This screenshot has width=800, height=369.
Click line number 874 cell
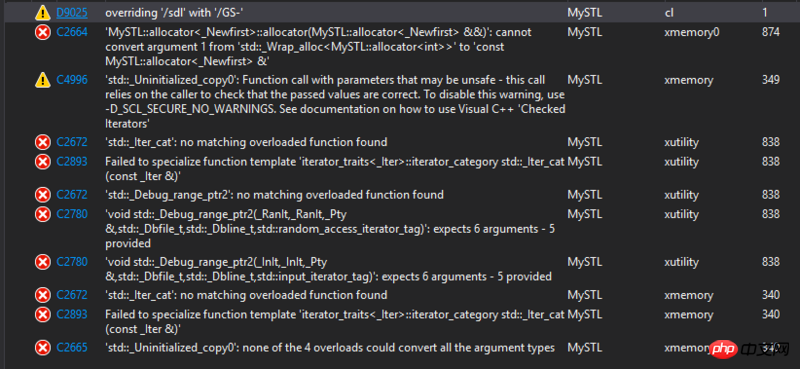point(770,33)
